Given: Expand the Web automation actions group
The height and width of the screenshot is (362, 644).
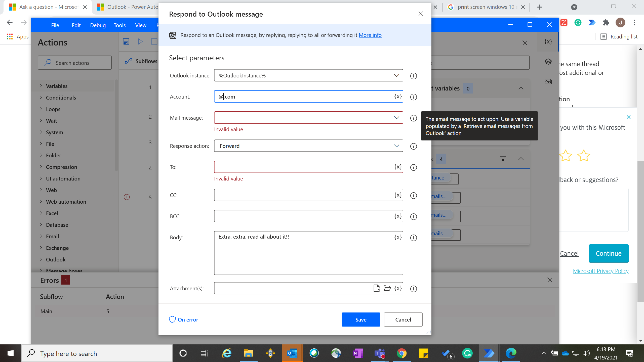Looking at the screenshot, I should click(66, 202).
